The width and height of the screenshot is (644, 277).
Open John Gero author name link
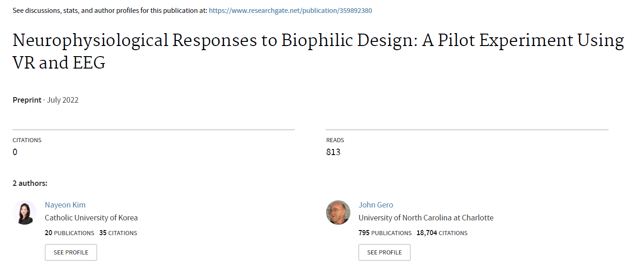376,205
